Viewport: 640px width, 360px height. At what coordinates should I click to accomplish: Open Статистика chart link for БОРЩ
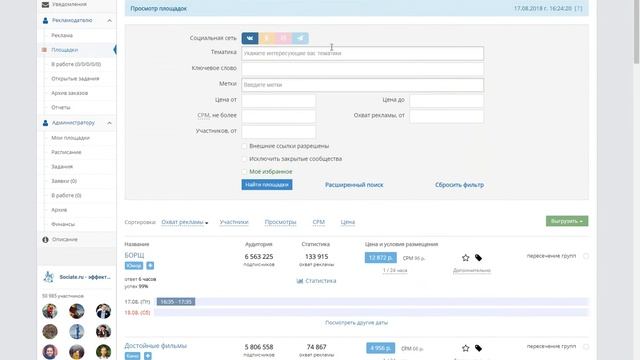(x=316, y=281)
